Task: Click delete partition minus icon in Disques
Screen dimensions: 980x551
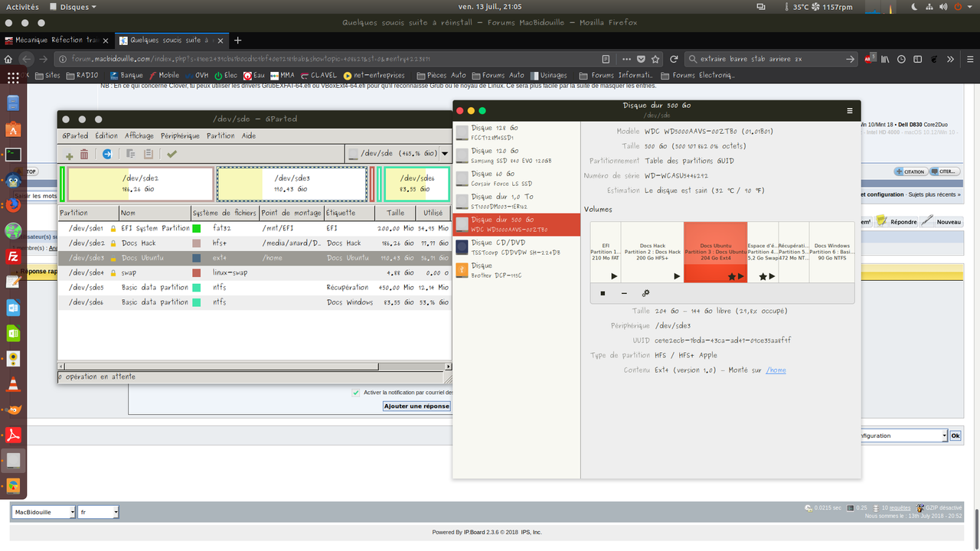Action: point(624,293)
